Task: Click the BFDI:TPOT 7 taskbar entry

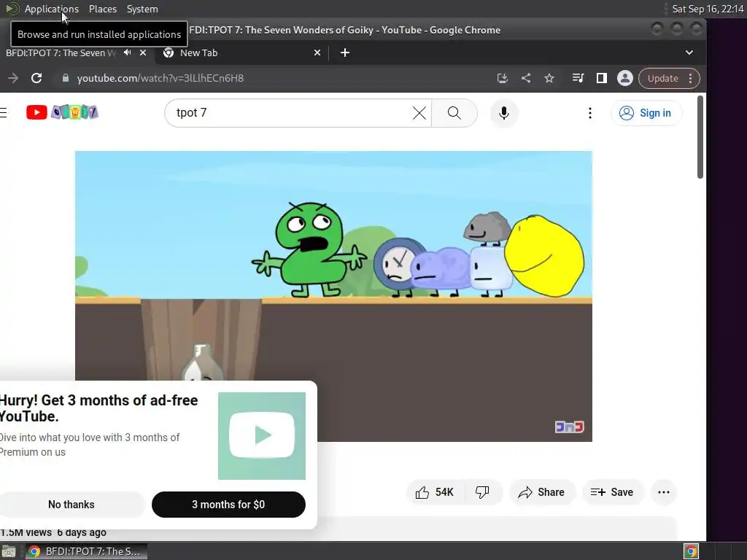Action: [x=86, y=551]
